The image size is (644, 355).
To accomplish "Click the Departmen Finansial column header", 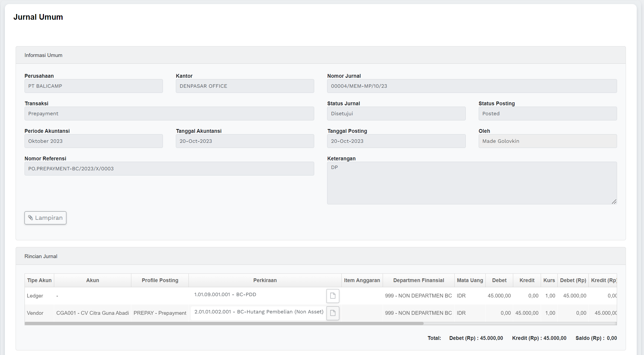I will click(418, 280).
